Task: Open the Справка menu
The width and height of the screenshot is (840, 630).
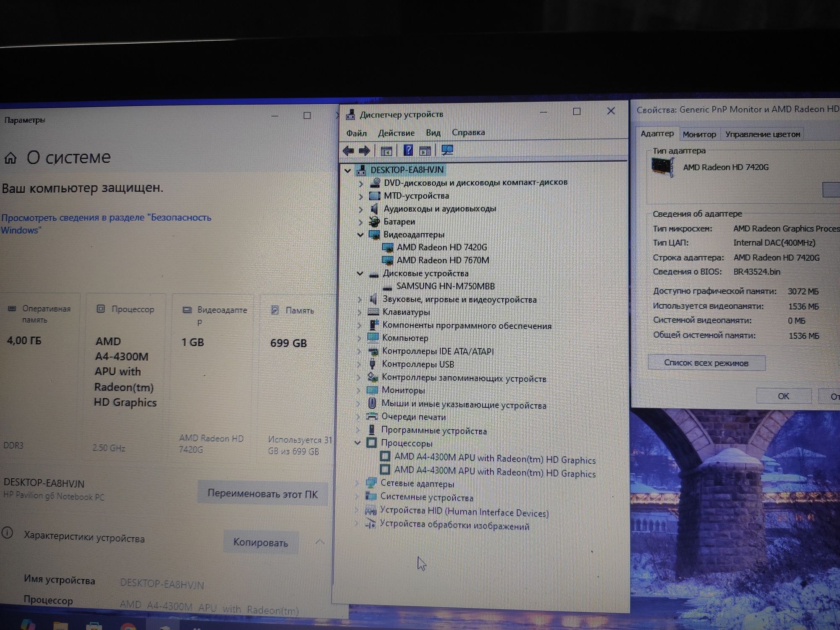Action: 468,132
